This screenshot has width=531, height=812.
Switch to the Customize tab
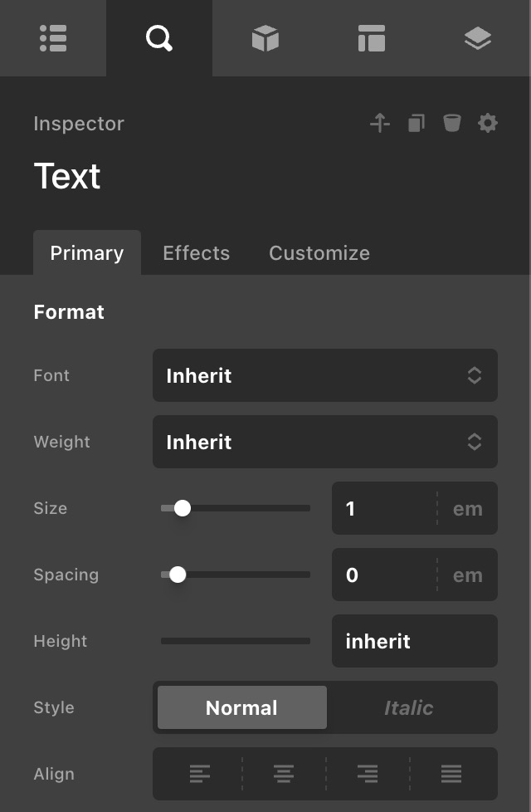pos(319,253)
